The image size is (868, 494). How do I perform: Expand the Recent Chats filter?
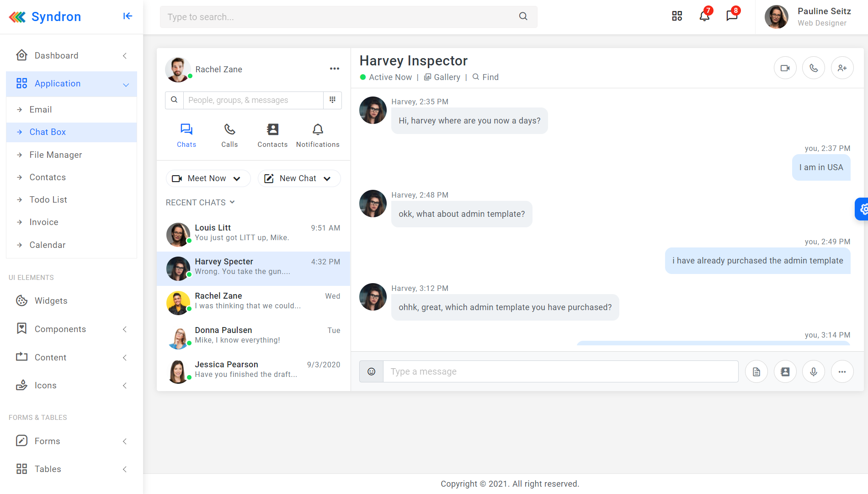[x=200, y=202]
